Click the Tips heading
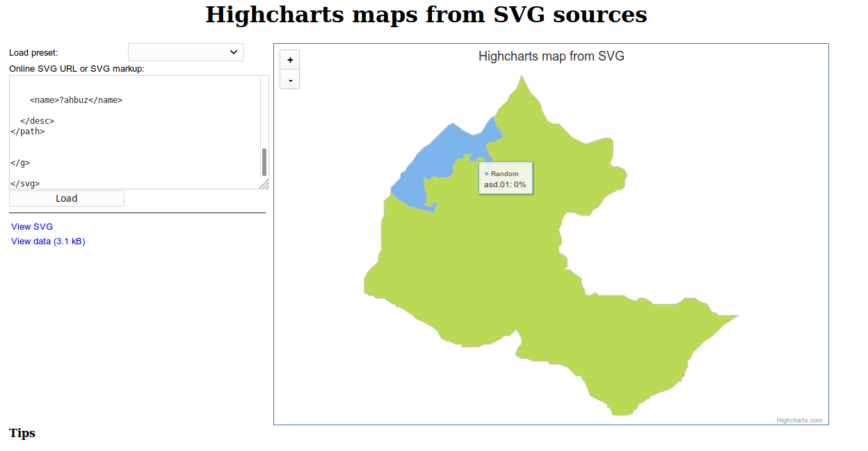Image resolution: width=868 pixels, height=451 pixels. pyautogui.click(x=22, y=433)
